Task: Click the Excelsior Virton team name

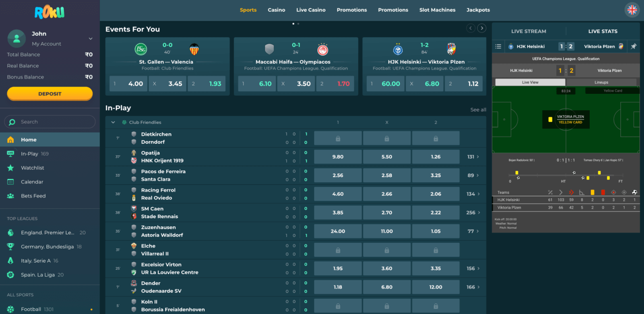Action: (x=161, y=264)
